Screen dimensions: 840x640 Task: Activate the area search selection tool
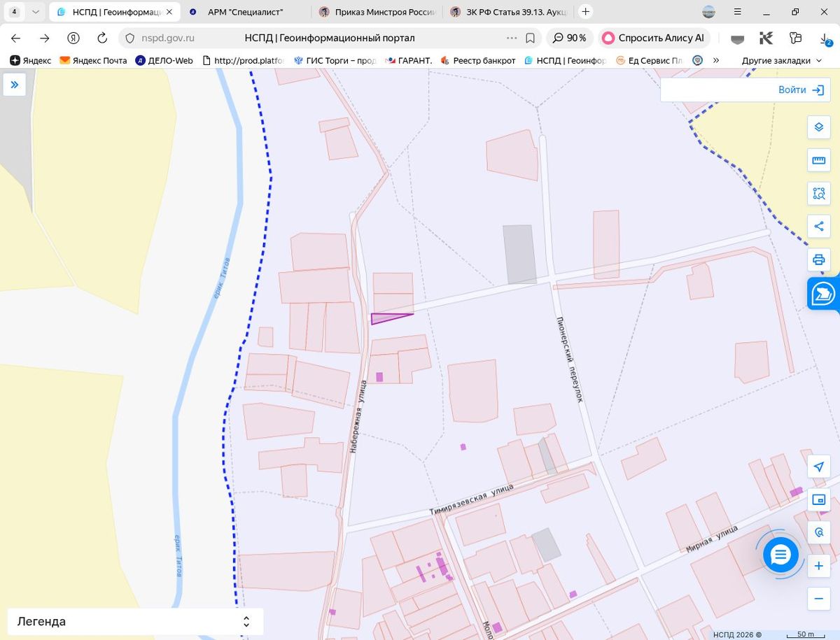pos(818,193)
